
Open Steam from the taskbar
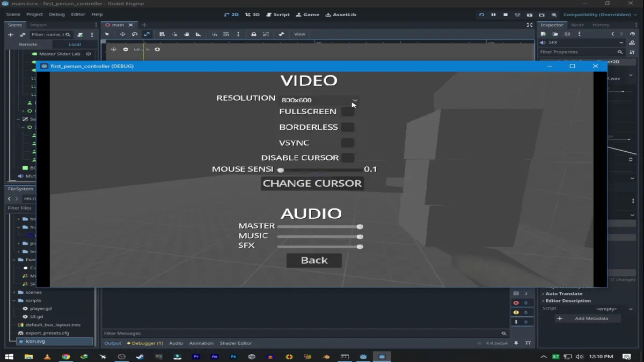pos(140,356)
